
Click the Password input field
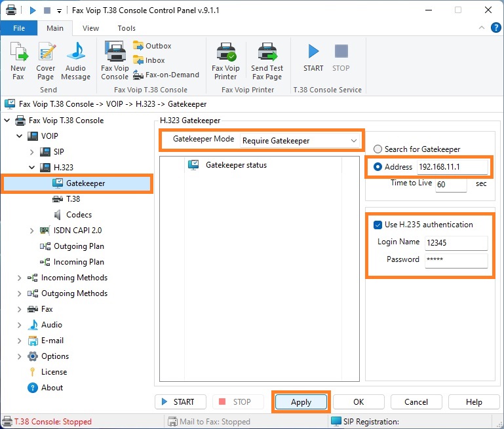(x=456, y=261)
